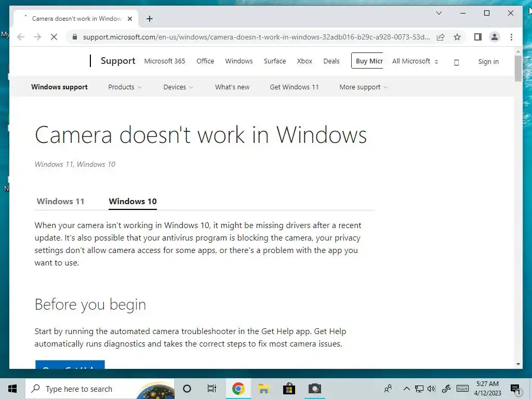Open the Chrome profile avatar
Screen dimensions: 532x399
pyautogui.click(x=495, y=37)
